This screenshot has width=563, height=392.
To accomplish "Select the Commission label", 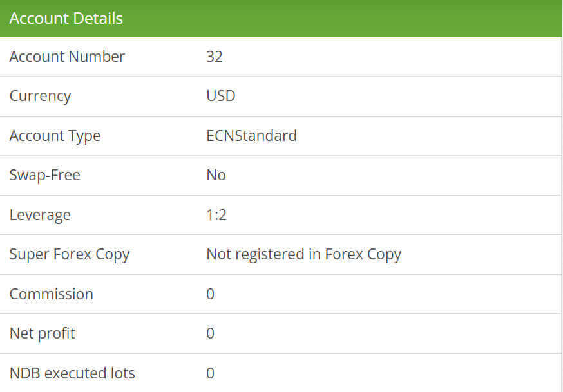I will coord(51,294).
